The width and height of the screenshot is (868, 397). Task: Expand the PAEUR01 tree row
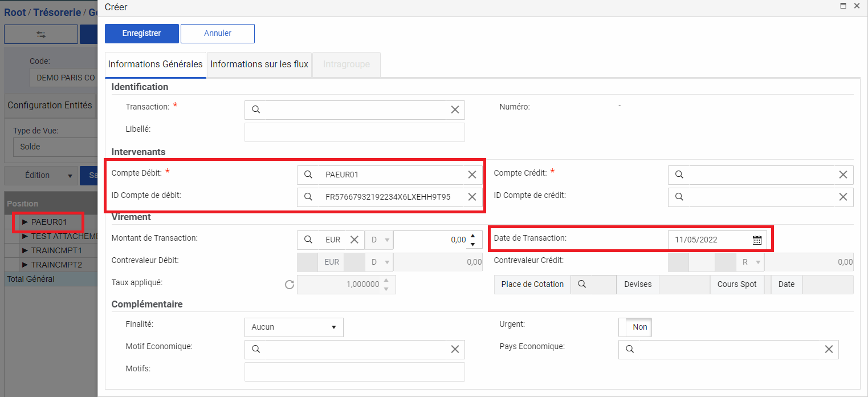[x=25, y=222]
